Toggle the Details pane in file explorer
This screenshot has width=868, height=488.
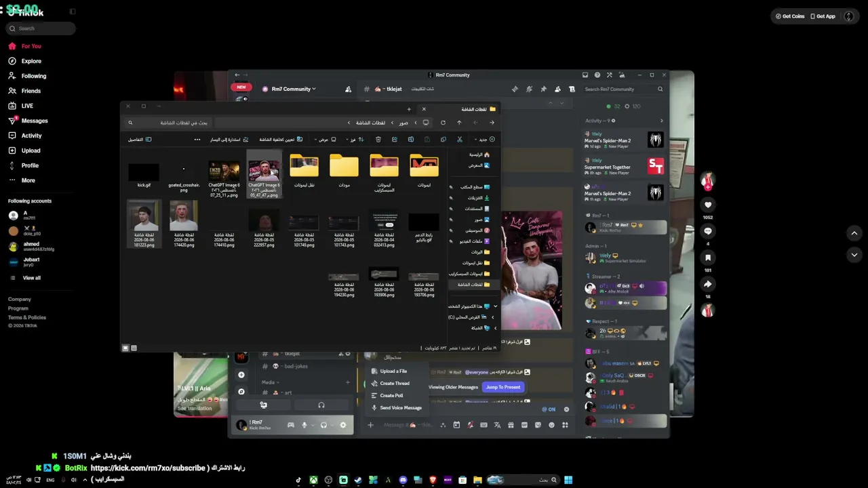pos(140,140)
